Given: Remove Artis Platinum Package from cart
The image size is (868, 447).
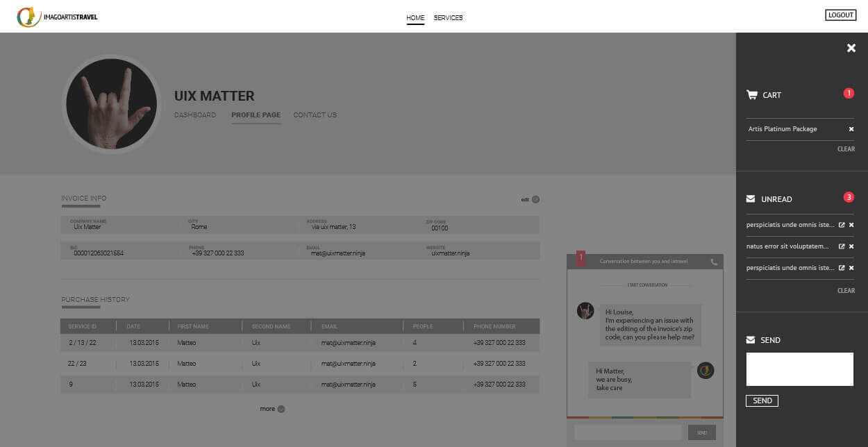Looking at the screenshot, I should [851, 129].
